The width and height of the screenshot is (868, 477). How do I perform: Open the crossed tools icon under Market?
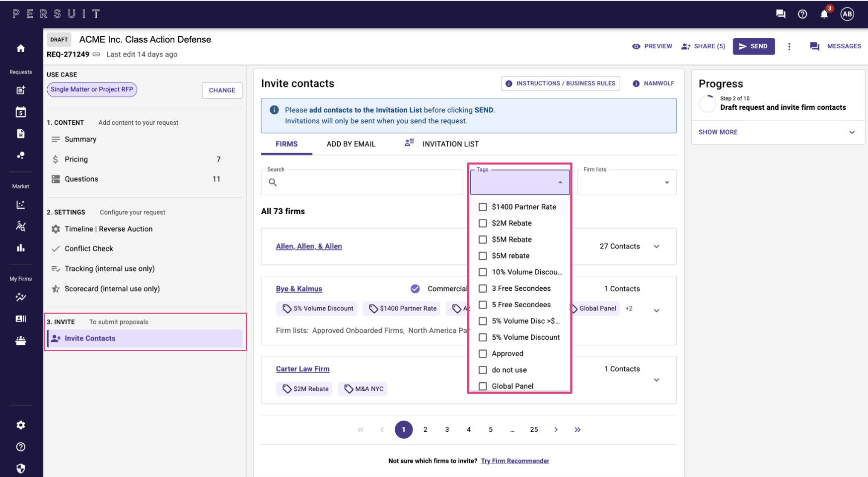pos(20,226)
